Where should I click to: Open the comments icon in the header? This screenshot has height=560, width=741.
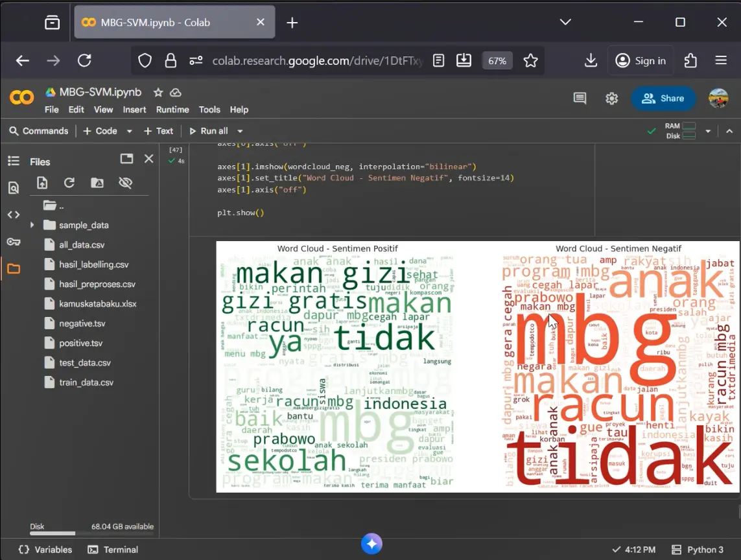coord(579,98)
